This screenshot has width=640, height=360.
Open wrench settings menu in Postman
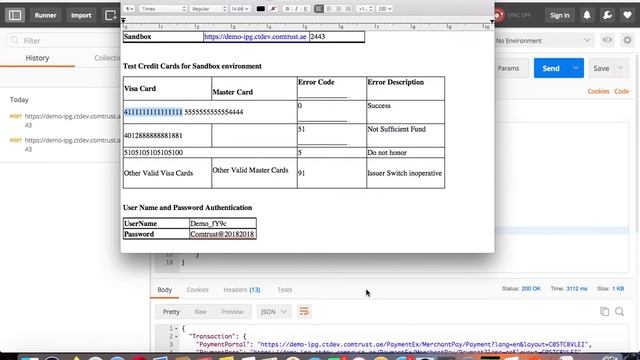point(607,16)
